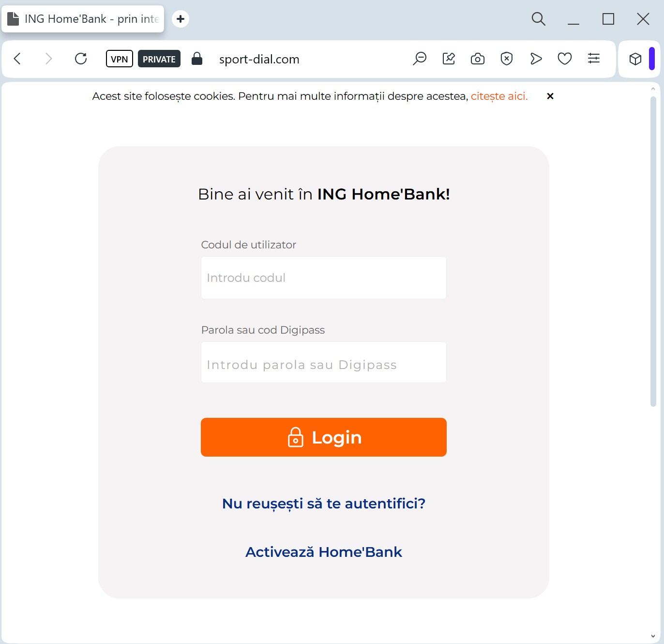The height and width of the screenshot is (644, 664).
Task: Click the browser reload button
Action: (x=81, y=59)
